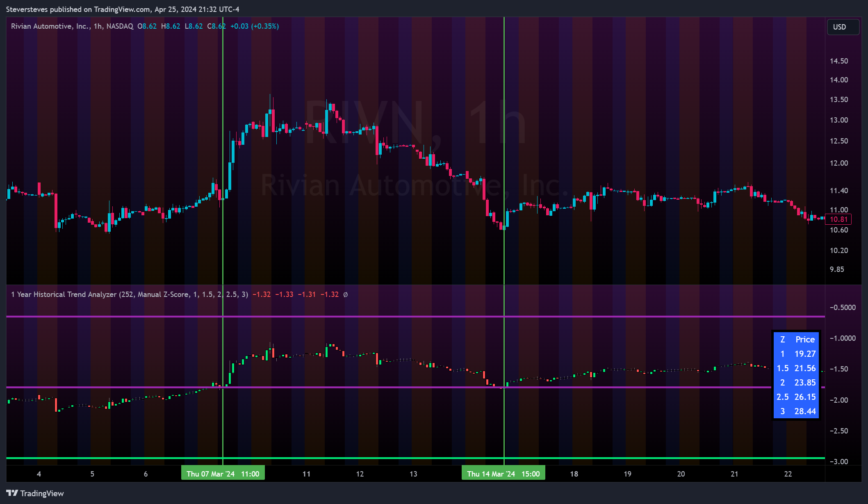868x504 pixels.
Task: Click the TradingView logo
Action: click(x=35, y=493)
